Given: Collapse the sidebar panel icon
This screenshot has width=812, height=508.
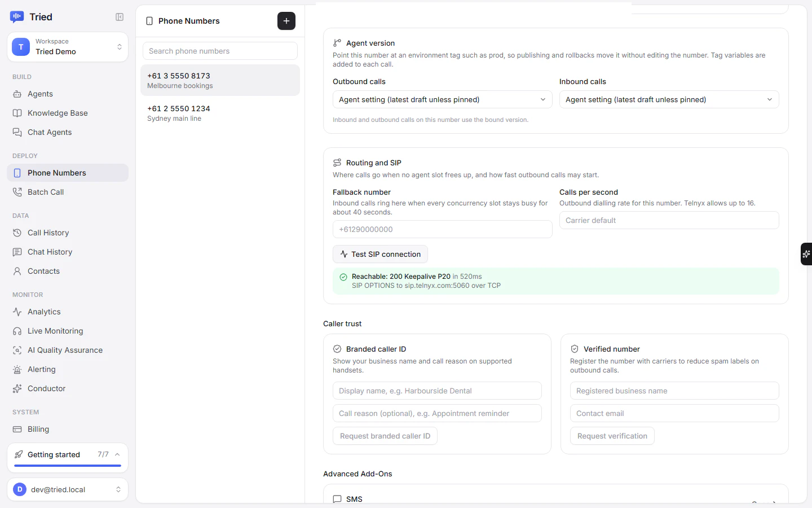Looking at the screenshot, I should (120, 17).
